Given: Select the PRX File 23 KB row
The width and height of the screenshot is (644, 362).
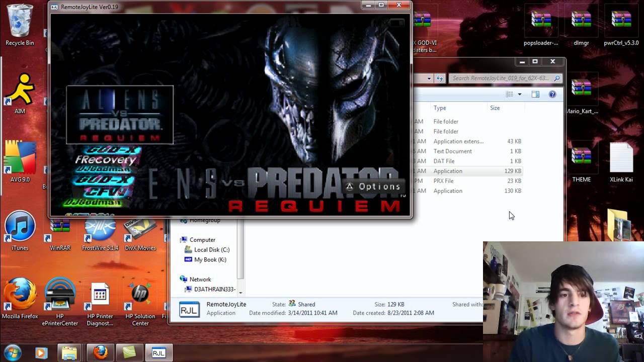Looking at the screenshot, I should pos(468,180).
